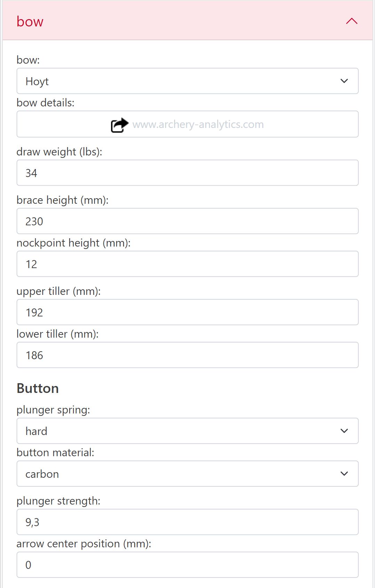375x588 pixels.
Task: Click the draw weight input field
Action: 187,173
